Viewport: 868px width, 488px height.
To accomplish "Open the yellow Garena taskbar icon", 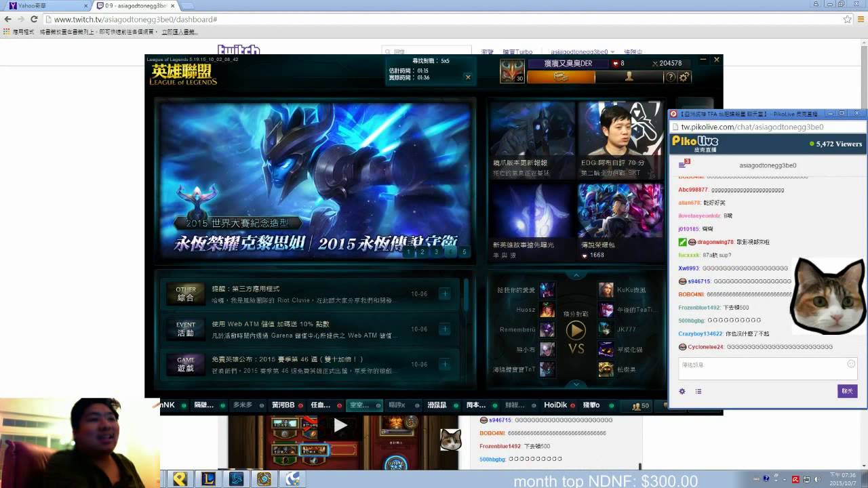I will [x=180, y=479].
